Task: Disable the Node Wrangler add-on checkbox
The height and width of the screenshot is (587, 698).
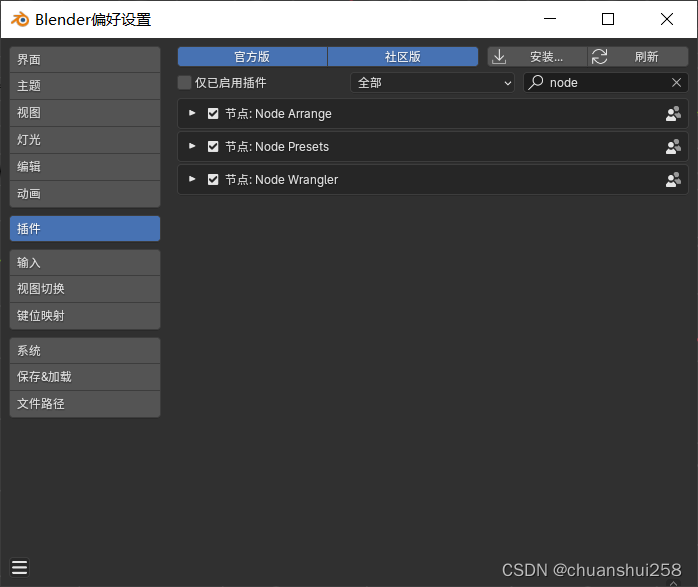Action: point(213,180)
